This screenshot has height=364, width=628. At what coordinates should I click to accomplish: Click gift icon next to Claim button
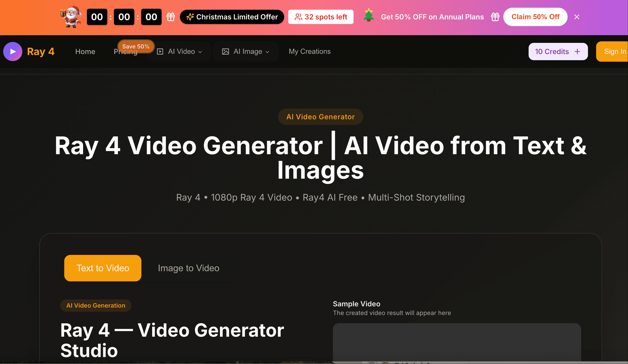click(x=495, y=17)
